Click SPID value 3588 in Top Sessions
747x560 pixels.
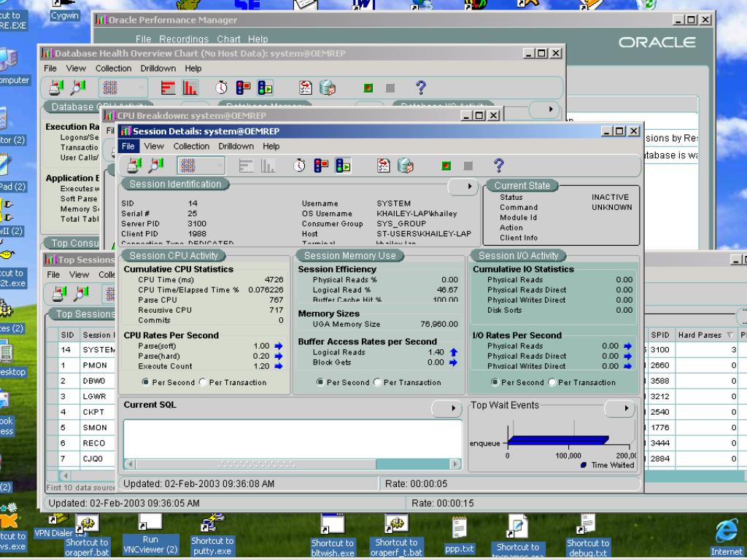point(659,381)
